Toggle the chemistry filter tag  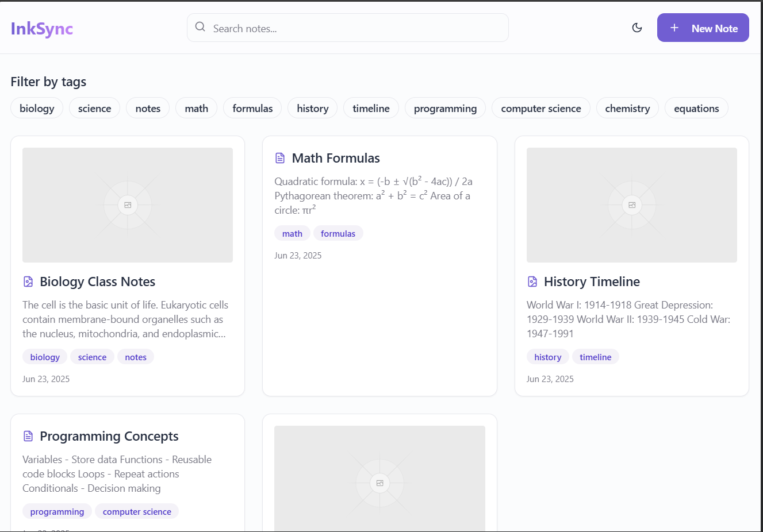tap(627, 108)
